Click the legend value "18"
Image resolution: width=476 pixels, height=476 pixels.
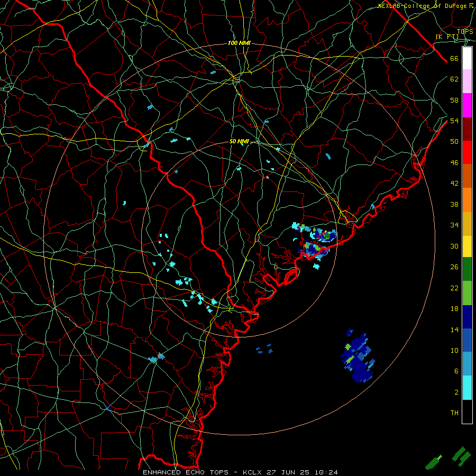pos(454,309)
